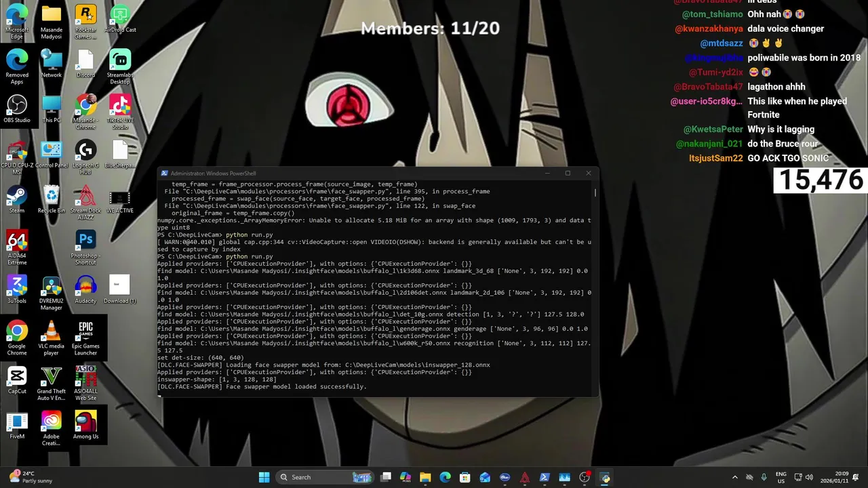Open Epic Games Launcher
The image size is (868, 488).
(85, 338)
